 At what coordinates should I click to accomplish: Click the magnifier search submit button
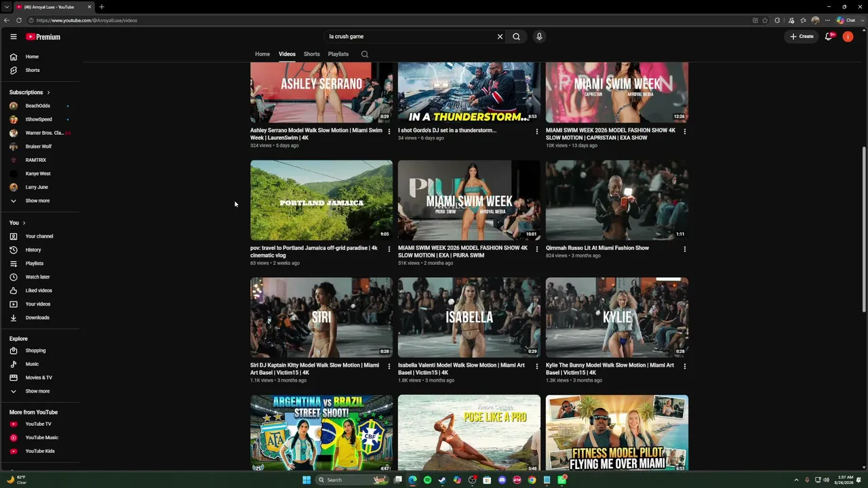click(x=516, y=37)
